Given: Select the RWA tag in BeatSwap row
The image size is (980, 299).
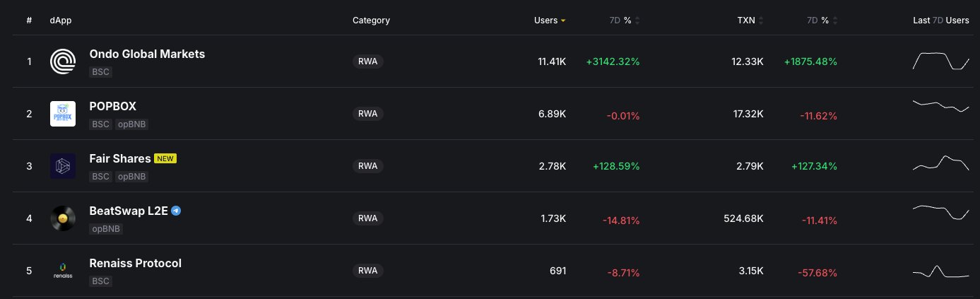Looking at the screenshot, I should (367, 218).
